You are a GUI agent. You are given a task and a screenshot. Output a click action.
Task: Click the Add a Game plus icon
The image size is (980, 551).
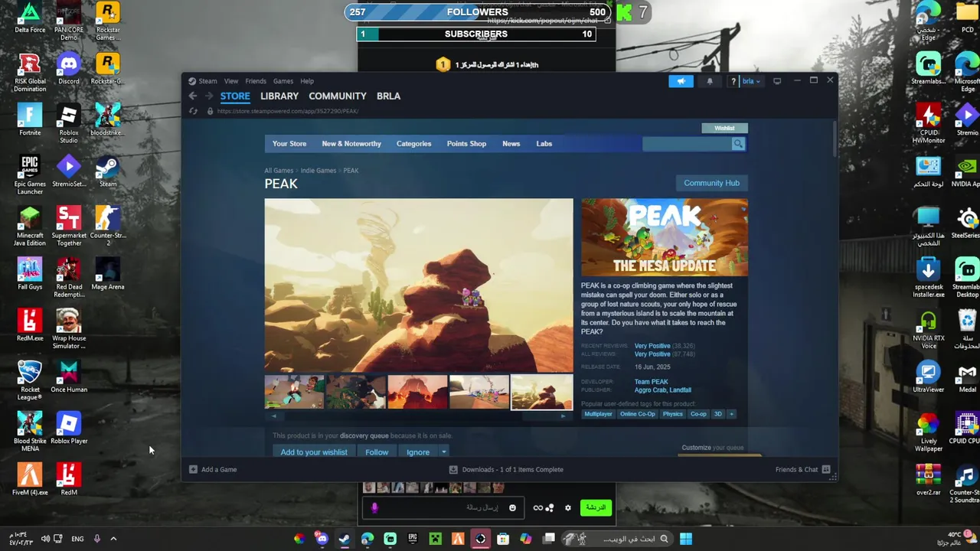193,470
